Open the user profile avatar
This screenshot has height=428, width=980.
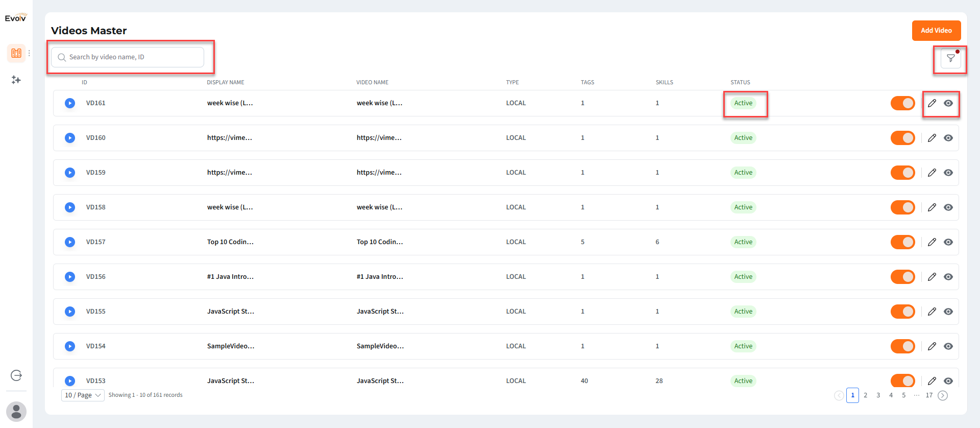click(x=16, y=412)
